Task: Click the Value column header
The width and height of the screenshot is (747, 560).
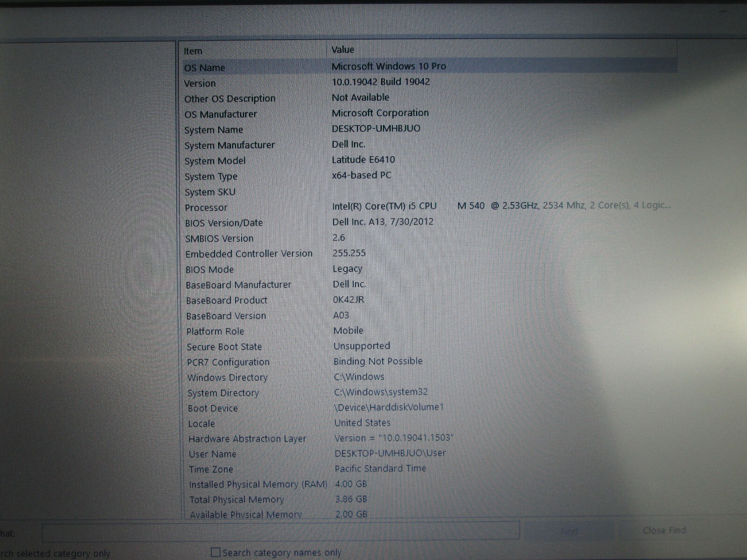Action: pyautogui.click(x=343, y=49)
